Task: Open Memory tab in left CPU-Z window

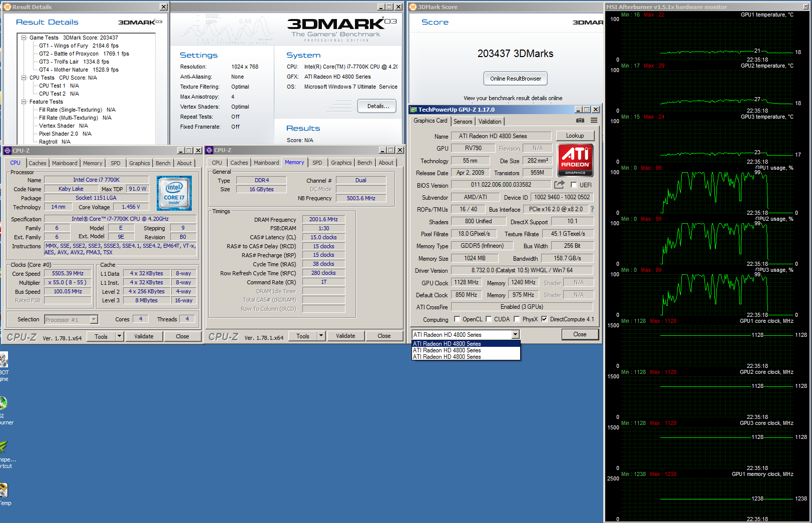Action: 93,163
